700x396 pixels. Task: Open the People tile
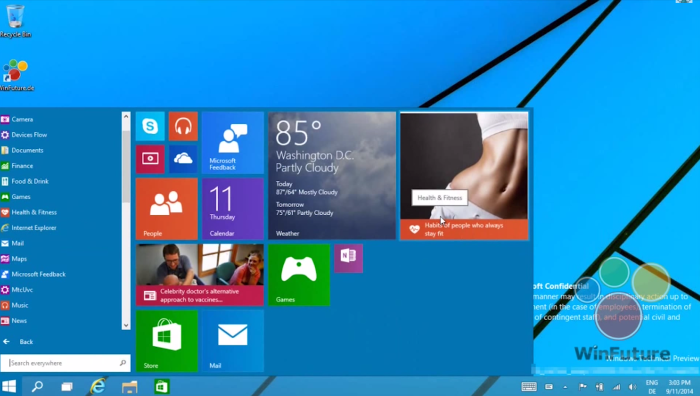[x=167, y=208]
